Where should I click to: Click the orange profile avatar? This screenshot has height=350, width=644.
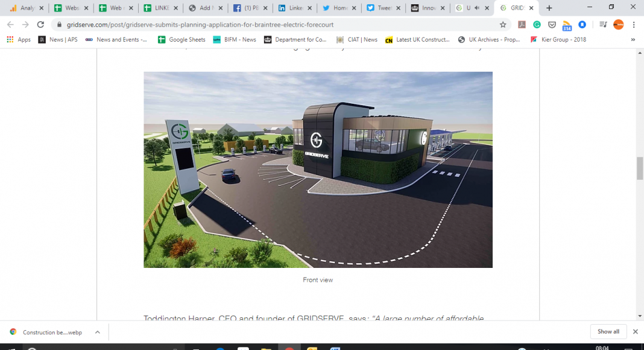(618, 25)
